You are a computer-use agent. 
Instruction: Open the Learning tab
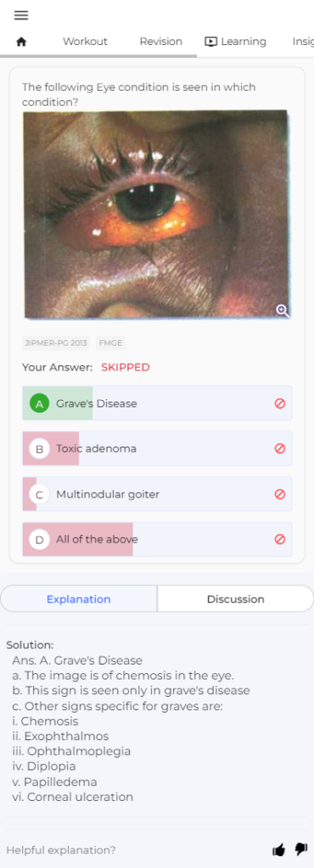click(x=235, y=42)
